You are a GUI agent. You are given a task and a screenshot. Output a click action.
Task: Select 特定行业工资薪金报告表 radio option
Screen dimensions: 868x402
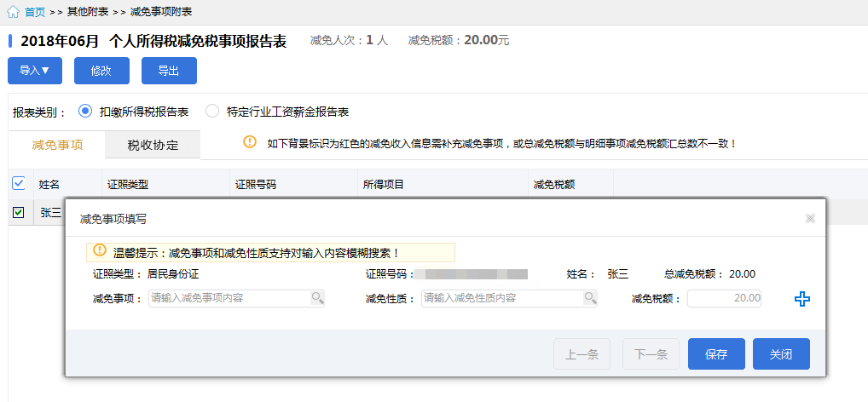click(x=212, y=111)
